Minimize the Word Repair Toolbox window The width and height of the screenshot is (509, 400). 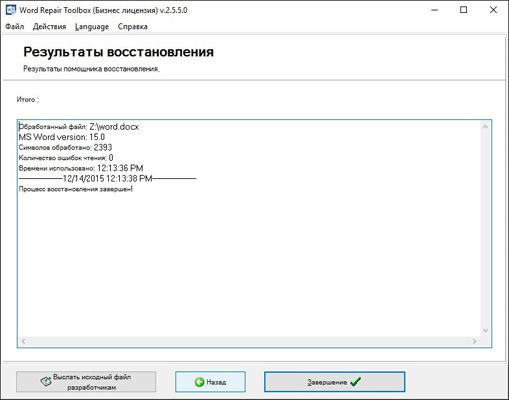click(x=434, y=10)
